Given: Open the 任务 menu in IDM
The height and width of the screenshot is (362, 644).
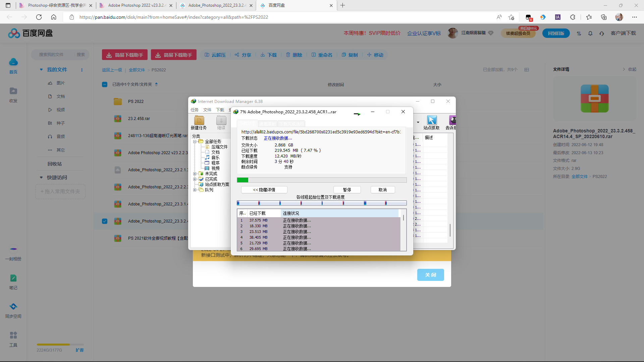Looking at the screenshot, I should [x=195, y=110].
